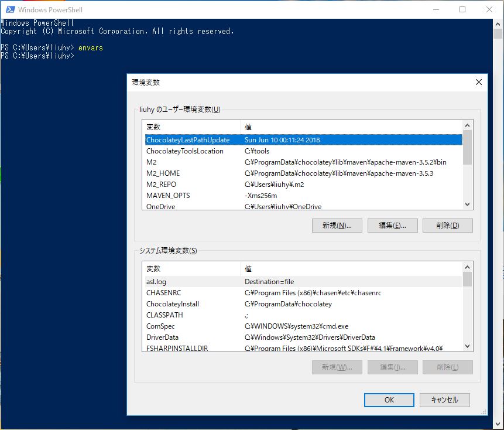The height and width of the screenshot is (430, 504).
Task: Click the disabled 編集(I)... system button
Action: pos(392,367)
